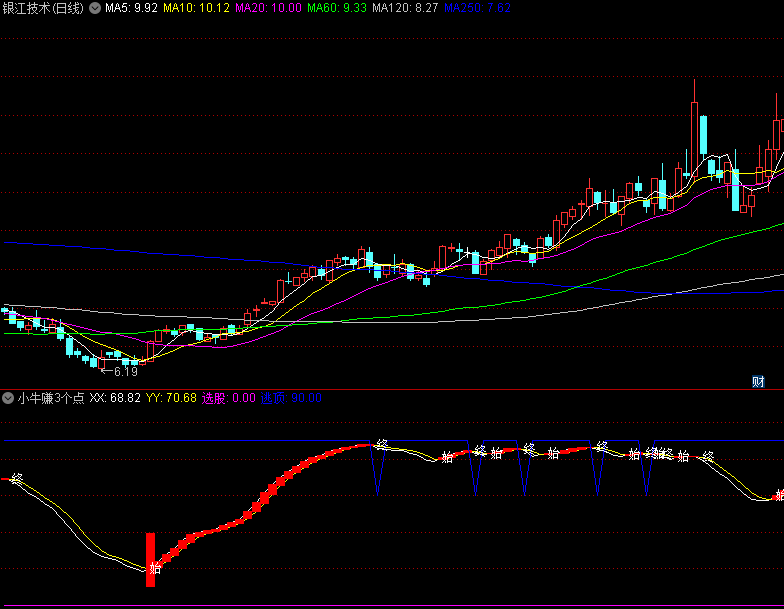Open the 小牛赚3个点 indicator dropdown arrow

[x=8, y=398]
